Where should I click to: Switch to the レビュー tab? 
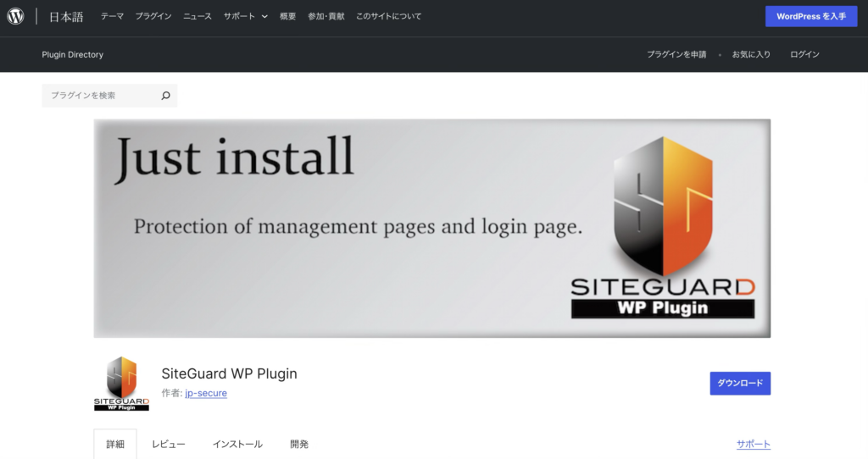click(169, 444)
